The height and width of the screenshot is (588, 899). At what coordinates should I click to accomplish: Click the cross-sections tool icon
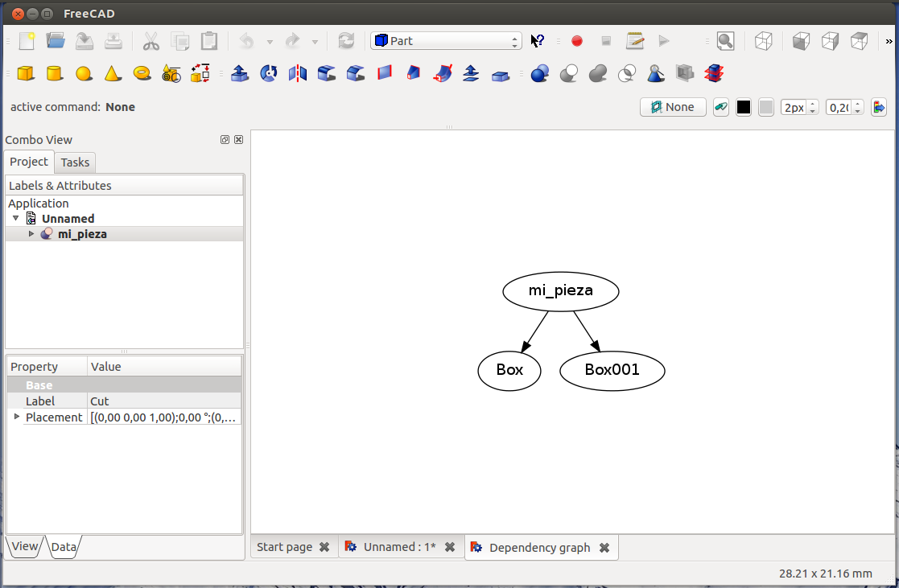713,74
